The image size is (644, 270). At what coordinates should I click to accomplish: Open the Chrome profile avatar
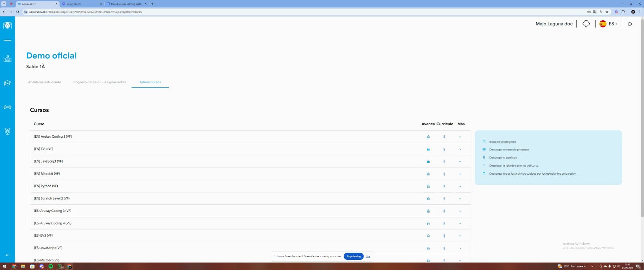[633, 12]
